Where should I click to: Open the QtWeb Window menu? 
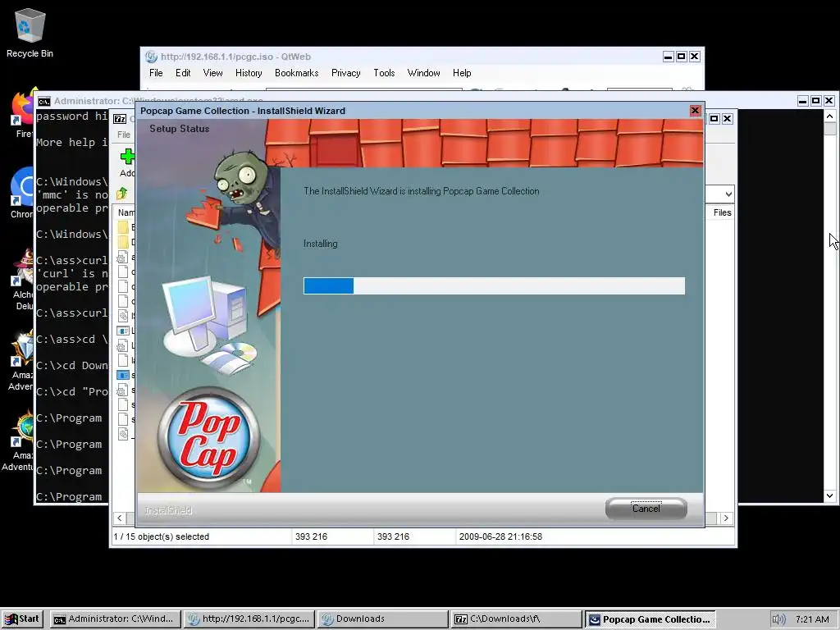[x=423, y=73]
